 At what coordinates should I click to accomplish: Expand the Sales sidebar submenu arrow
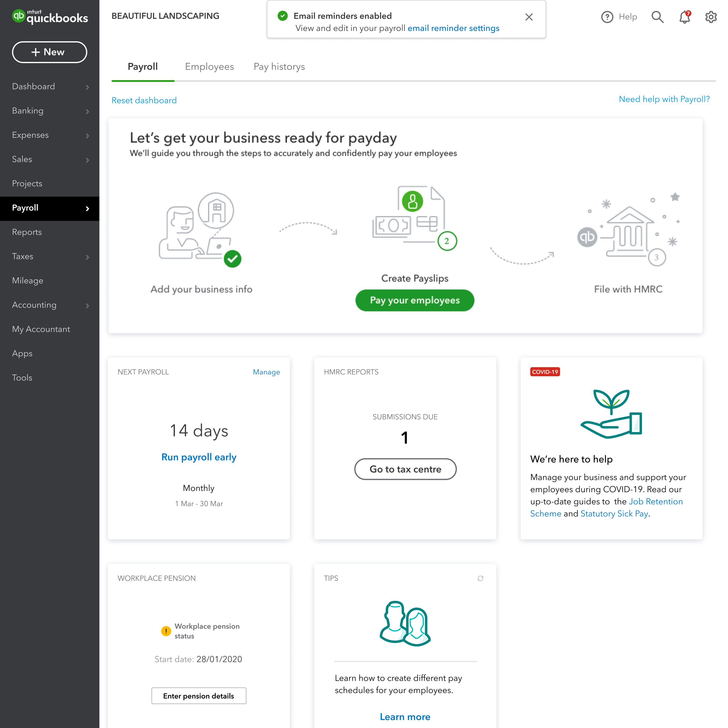(x=87, y=160)
